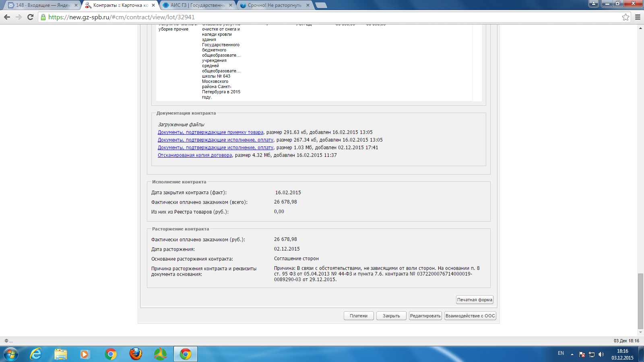Close the Срочно! Не расторгнуть tab
This screenshot has width=644, height=362.
[308, 5]
